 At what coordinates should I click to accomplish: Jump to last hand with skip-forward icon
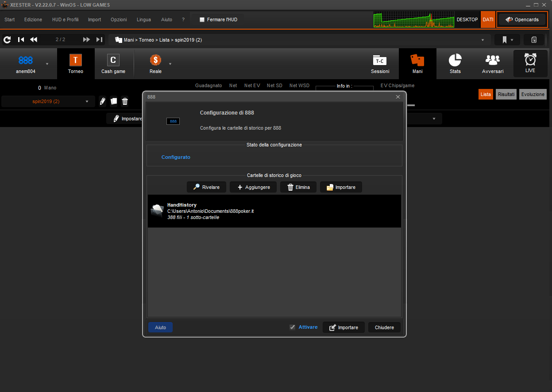[x=99, y=40]
